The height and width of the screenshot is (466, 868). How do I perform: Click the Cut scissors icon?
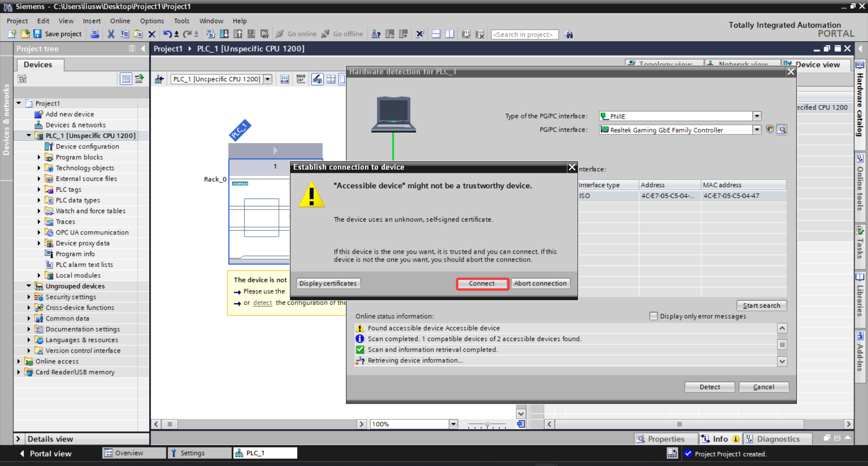[x=111, y=34]
